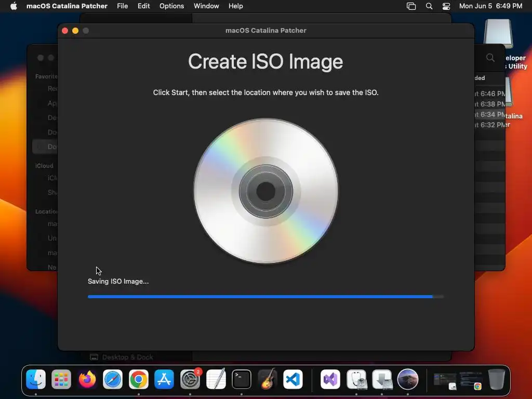Minimize the macOS Catalina Patcher window
532x399 pixels.
tap(75, 31)
